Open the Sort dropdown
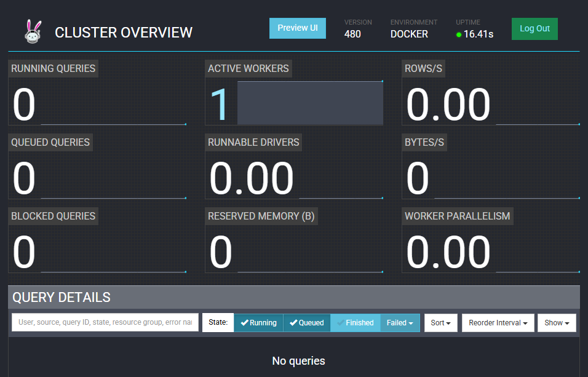The image size is (588, 377). (440, 323)
